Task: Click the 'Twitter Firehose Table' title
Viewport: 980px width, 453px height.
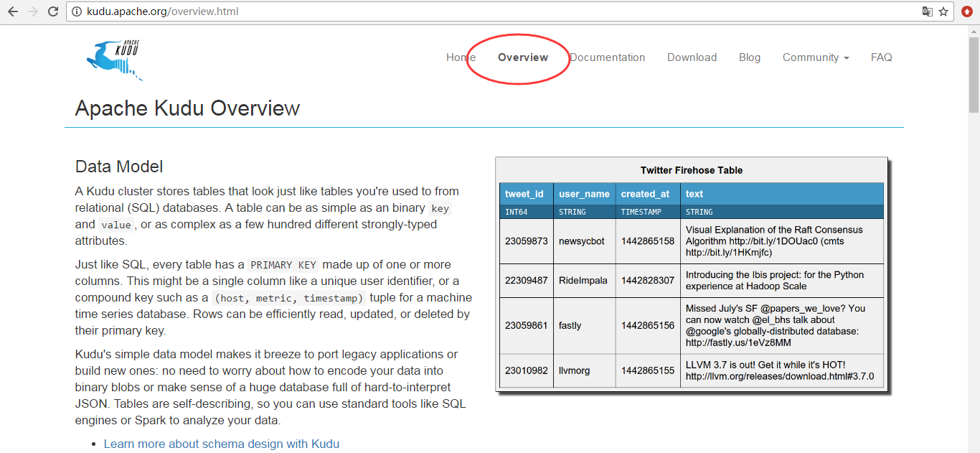Action: (692, 170)
